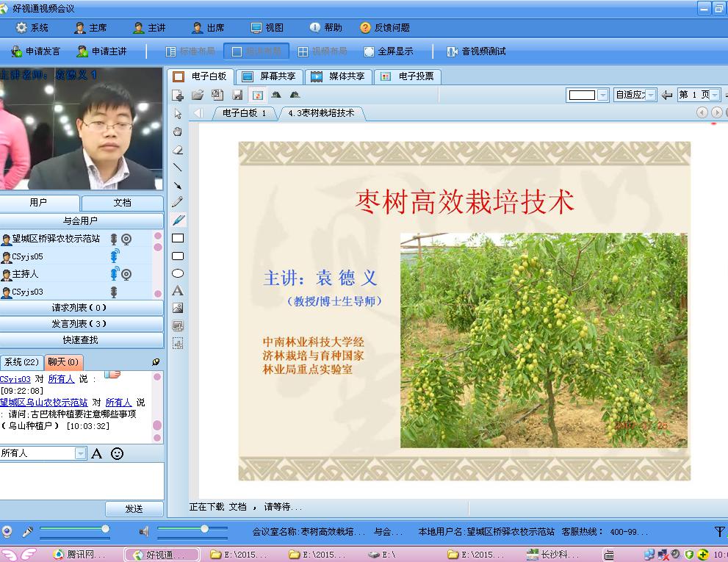Select the ellipse drawing tool
Image resolution: width=728 pixels, height=562 pixels.
(x=177, y=273)
